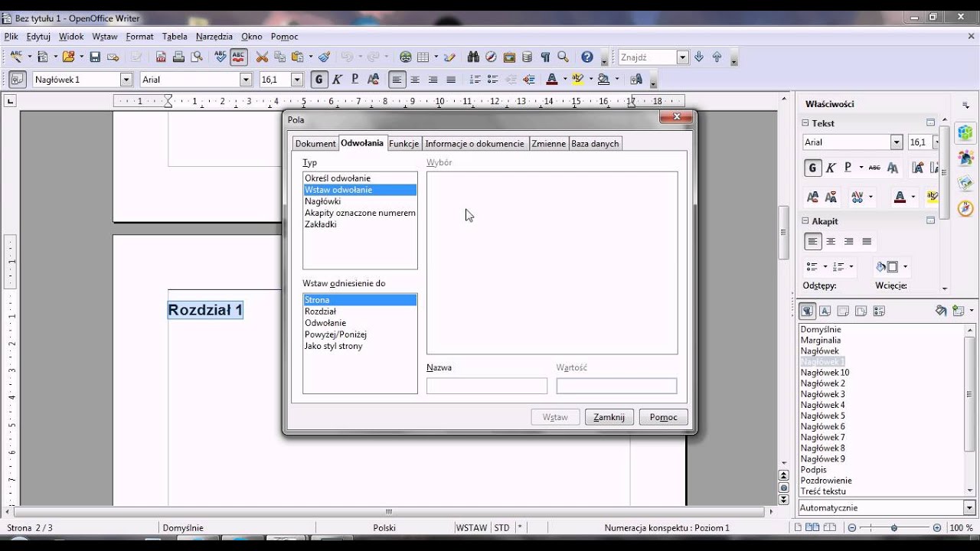Open sidebar Navigator compass icon
Image resolution: width=980 pixels, height=551 pixels.
(x=965, y=208)
